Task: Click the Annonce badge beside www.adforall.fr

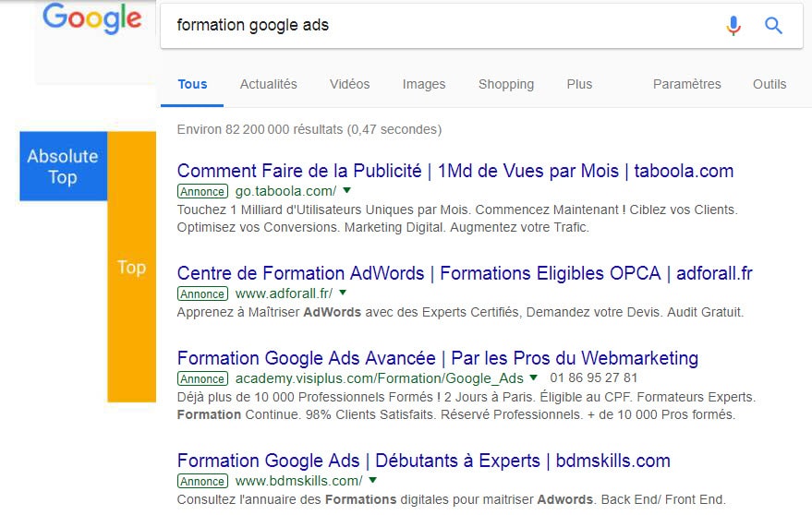Action: tap(202, 294)
